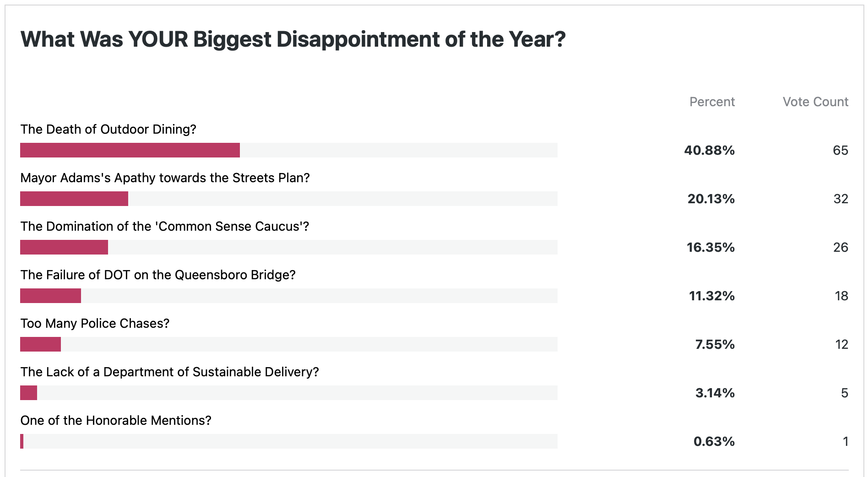The height and width of the screenshot is (477, 868).
Task: Select the Department of Sustainable Delivery option
Action: 169,372
